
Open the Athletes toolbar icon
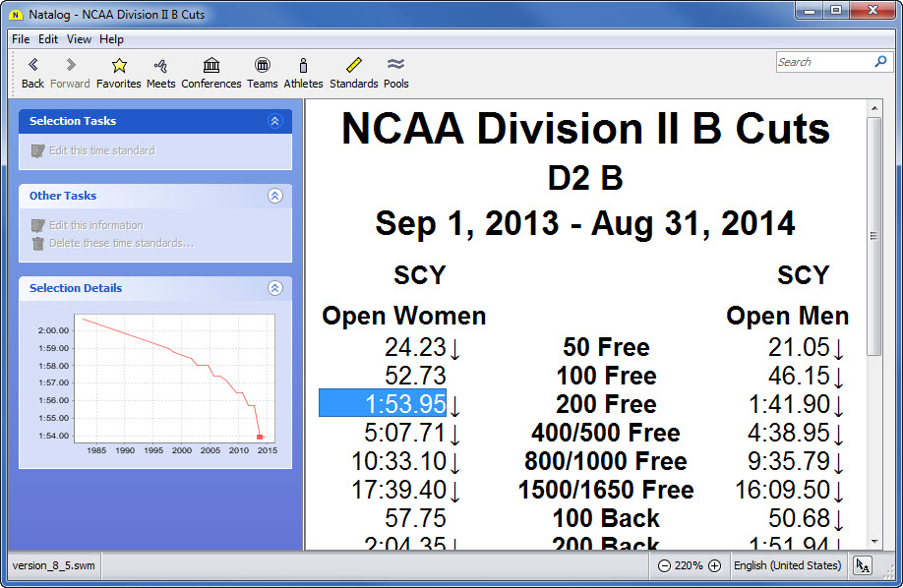303,65
